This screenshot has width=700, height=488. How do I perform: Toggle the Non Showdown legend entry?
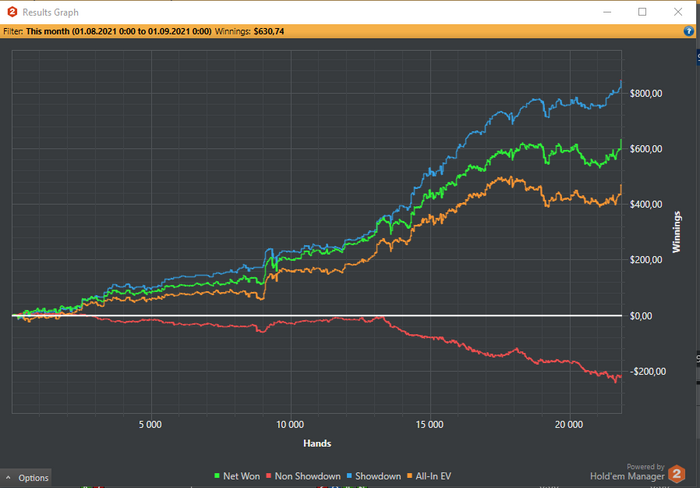[x=303, y=476]
